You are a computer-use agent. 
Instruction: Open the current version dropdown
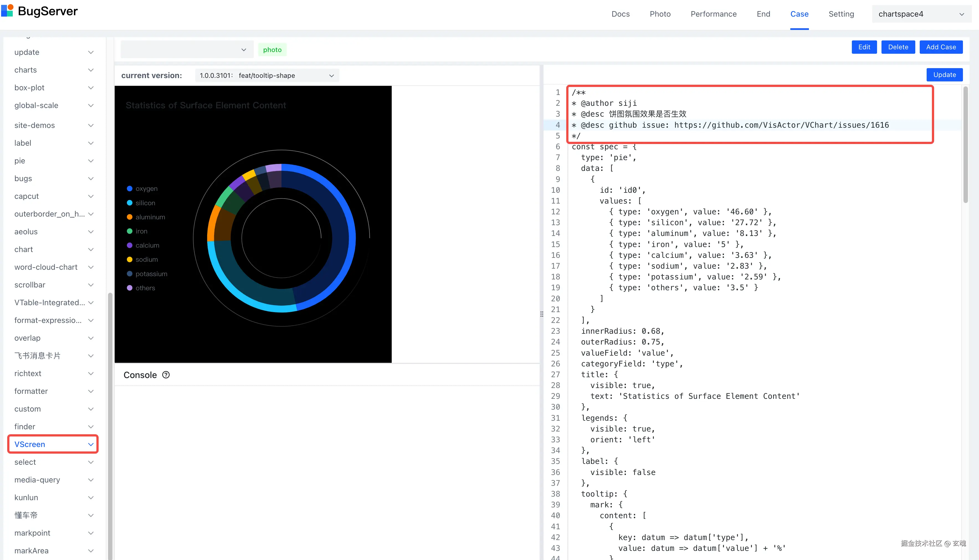[267, 75]
